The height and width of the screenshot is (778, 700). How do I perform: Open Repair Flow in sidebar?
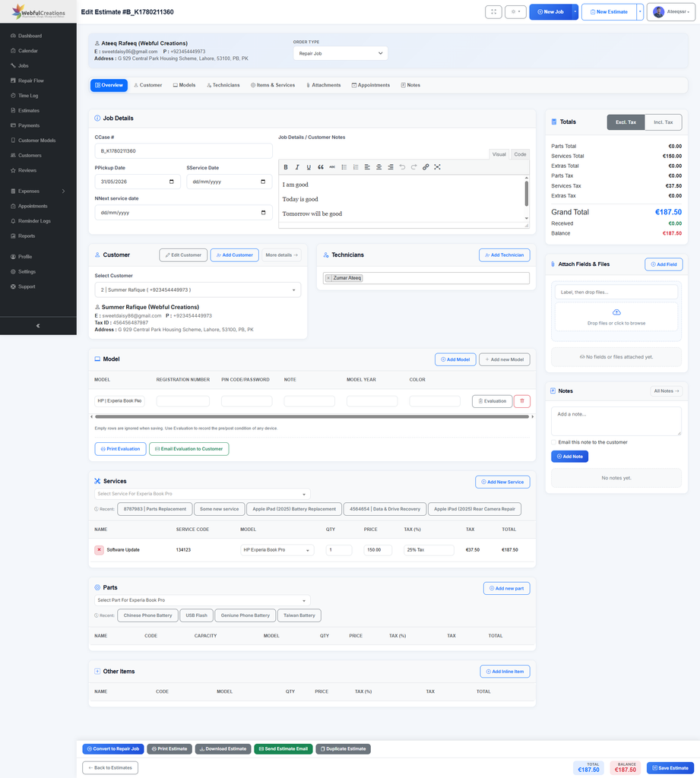[x=30, y=81]
